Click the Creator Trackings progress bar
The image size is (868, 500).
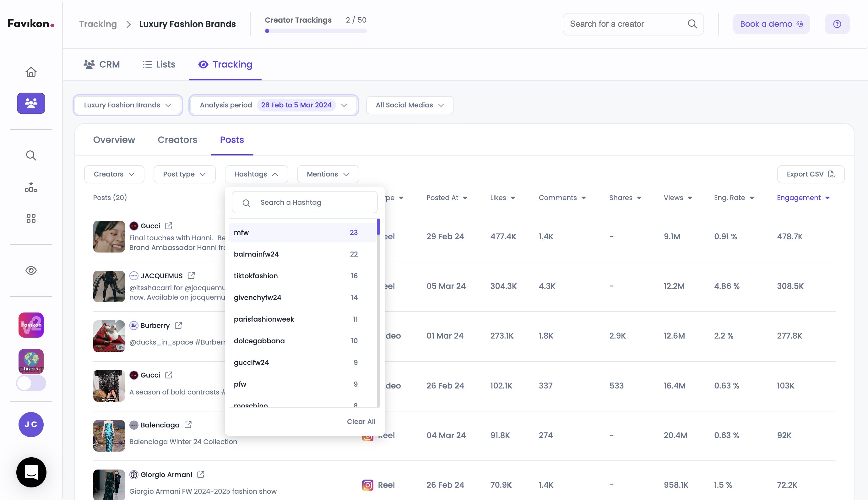pos(316,31)
